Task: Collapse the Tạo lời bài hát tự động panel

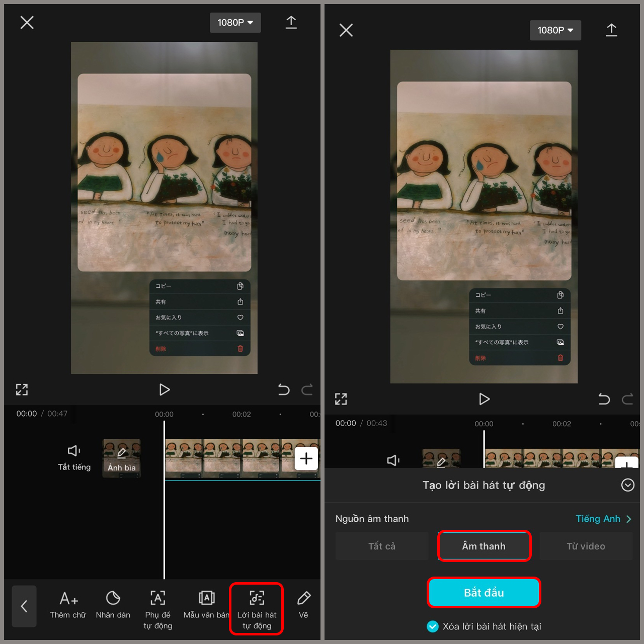Action: [627, 485]
